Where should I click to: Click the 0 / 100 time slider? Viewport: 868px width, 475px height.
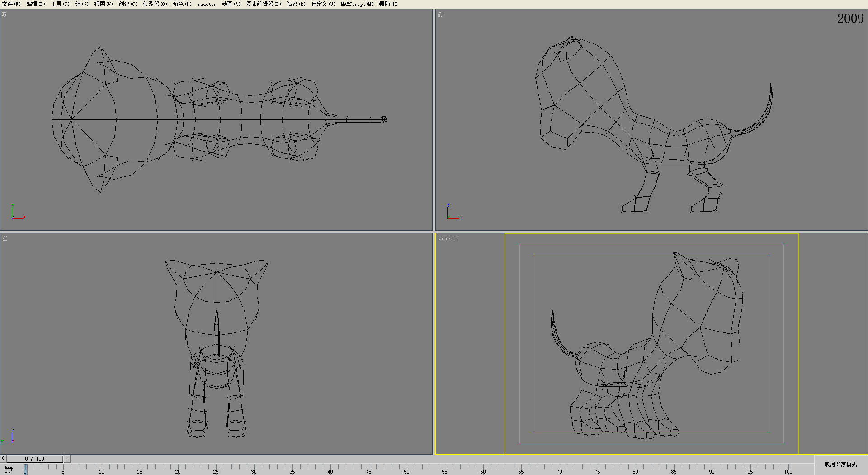35,459
